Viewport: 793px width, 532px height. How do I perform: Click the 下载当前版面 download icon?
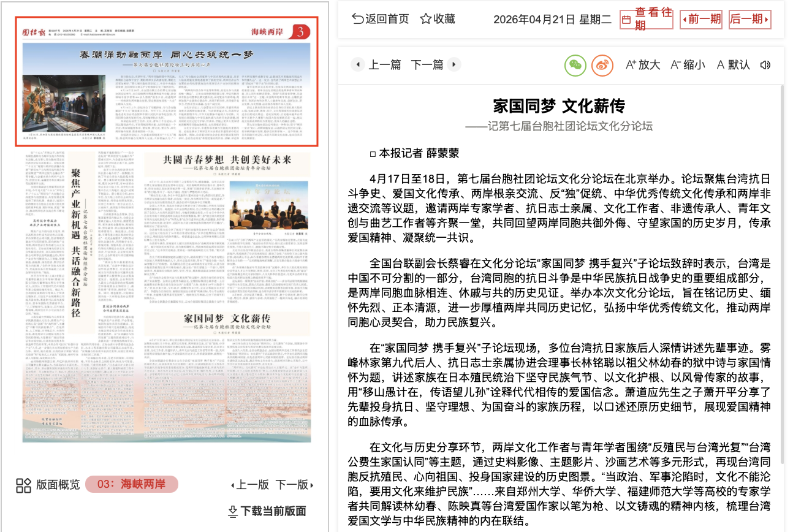233,511
